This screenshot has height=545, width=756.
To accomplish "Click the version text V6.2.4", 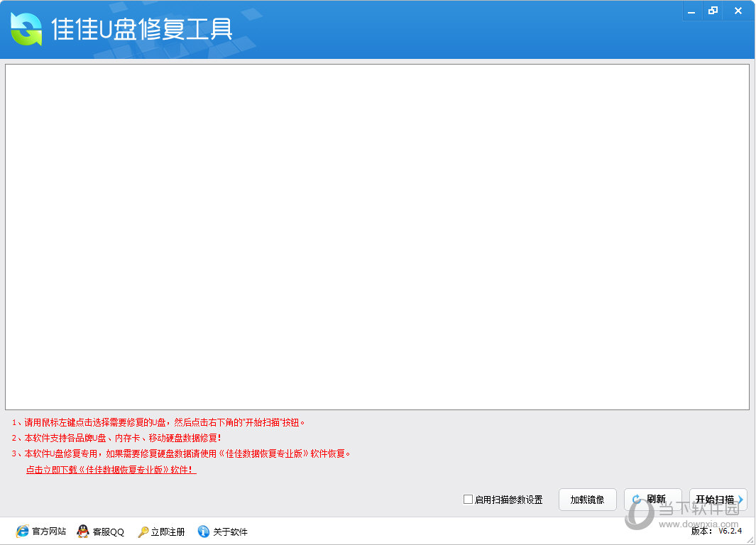I will coord(730,531).
